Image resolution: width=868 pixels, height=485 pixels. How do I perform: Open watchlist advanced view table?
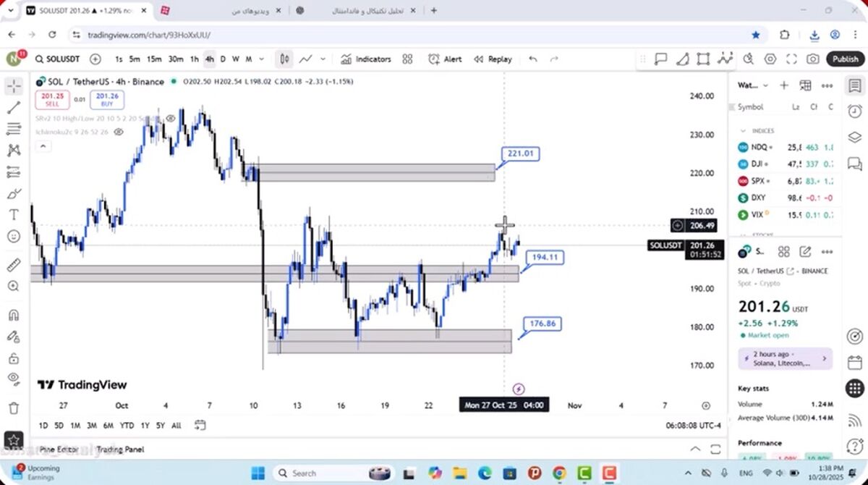tap(805, 85)
